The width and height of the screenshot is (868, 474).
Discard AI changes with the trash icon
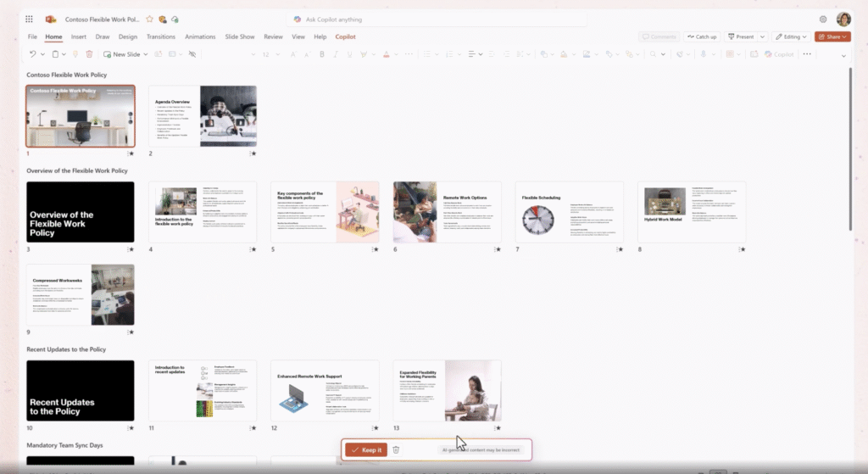coord(396,450)
